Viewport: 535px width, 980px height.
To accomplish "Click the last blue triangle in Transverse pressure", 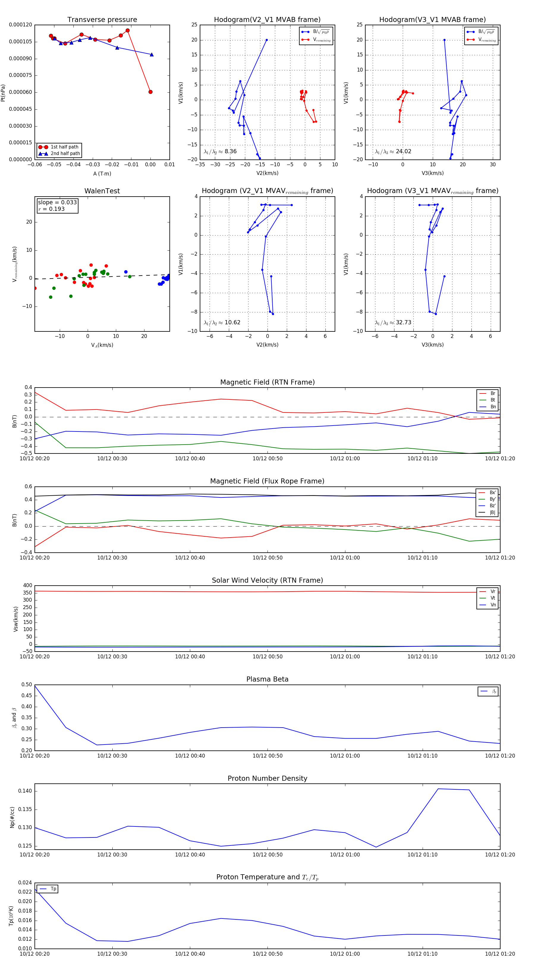I will [x=152, y=54].
